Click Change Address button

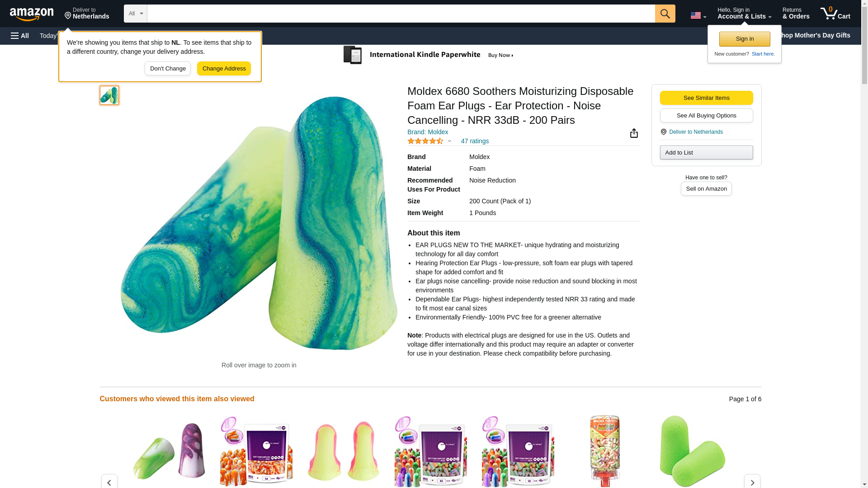pyautogui.click(x=224, y=69)
